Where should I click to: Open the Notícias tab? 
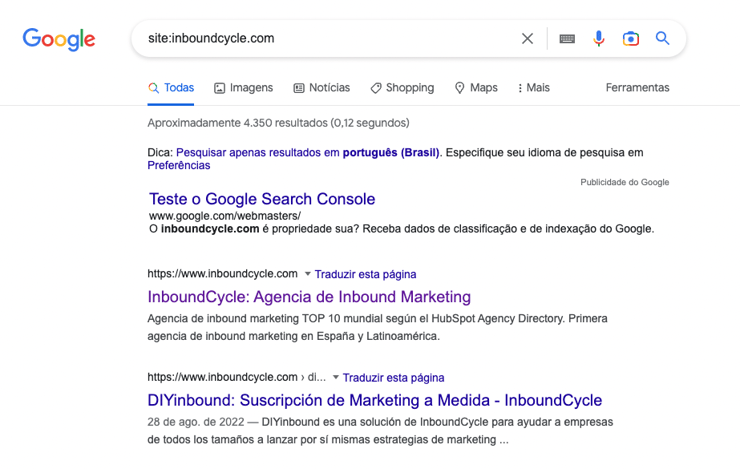pyautogui.click(x=322, y=88)
